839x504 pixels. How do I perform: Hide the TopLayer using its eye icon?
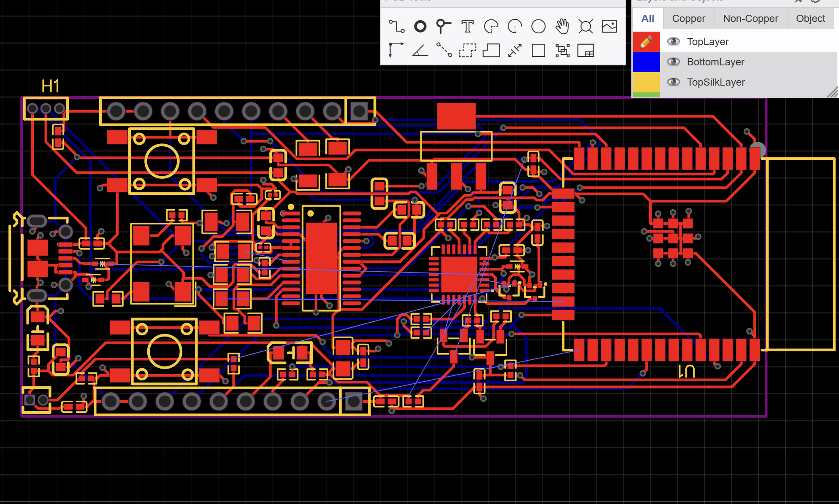[673, 41]
